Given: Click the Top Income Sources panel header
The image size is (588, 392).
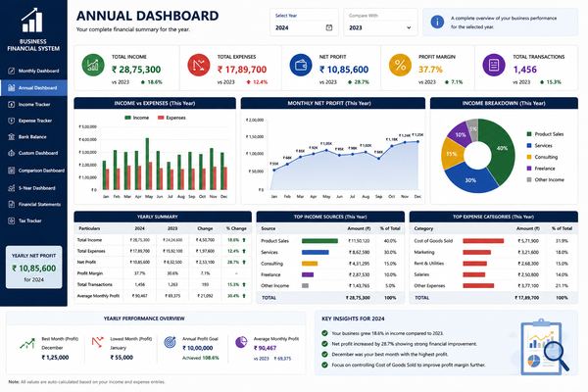Looking at the screenshot, I should click(x=330, y=217).
